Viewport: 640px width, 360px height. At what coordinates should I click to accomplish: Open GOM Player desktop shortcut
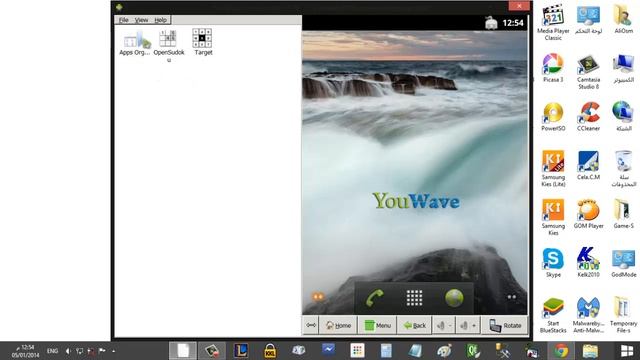588,213
